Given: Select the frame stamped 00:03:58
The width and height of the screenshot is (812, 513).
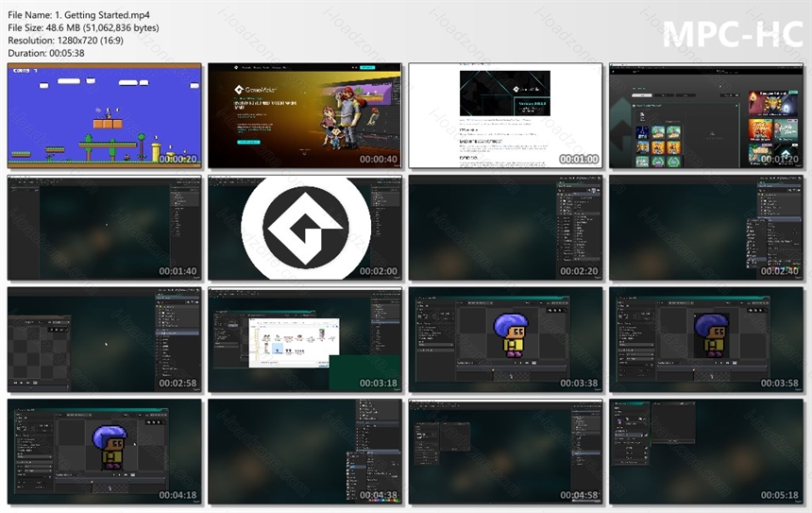Looking at the screenshot, I should tap(706, 340).
